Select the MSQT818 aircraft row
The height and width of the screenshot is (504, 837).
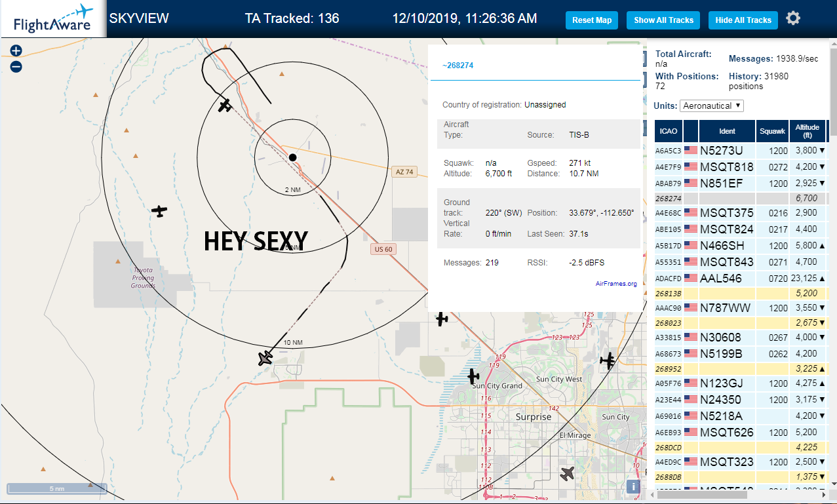[x=741, y=166]
